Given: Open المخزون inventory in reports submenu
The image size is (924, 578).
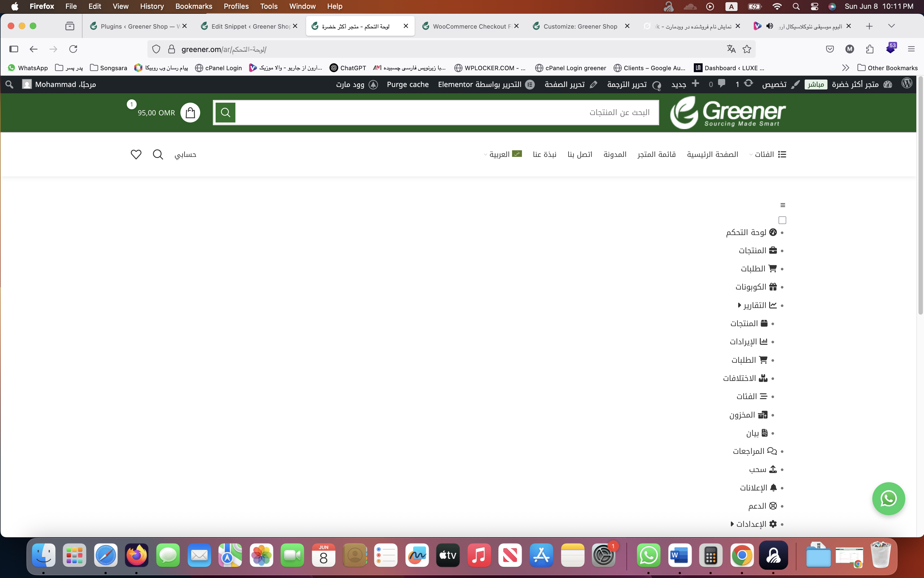Looking at the screenshot, I should click(x=748, y=415).
